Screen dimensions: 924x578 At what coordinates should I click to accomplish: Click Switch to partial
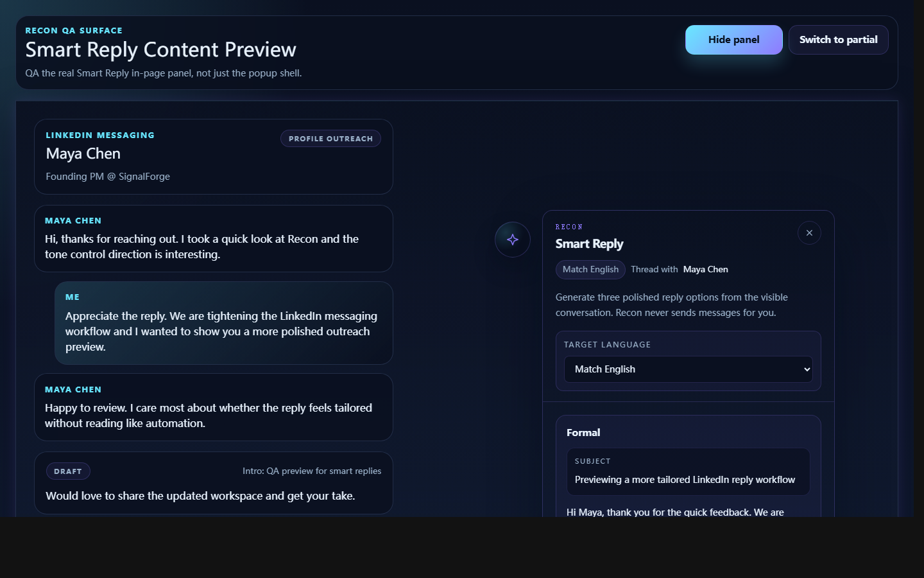pyautogui.click(x=838, y=39)
